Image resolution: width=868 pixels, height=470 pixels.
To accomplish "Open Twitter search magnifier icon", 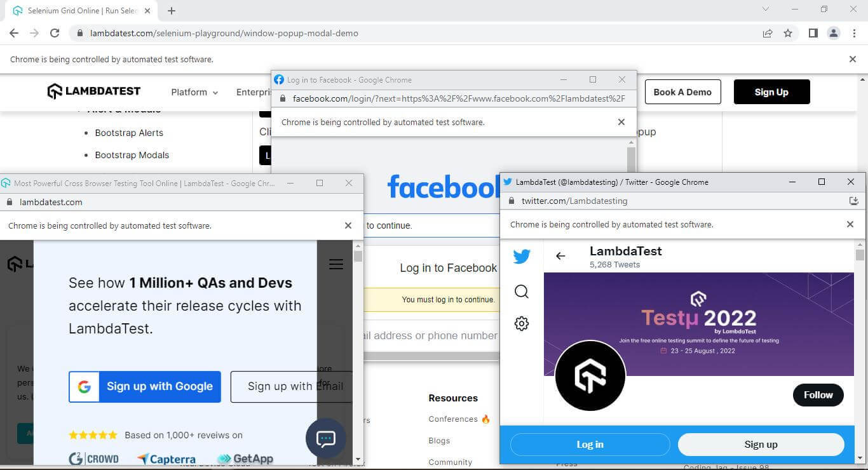I will (522, 292).
